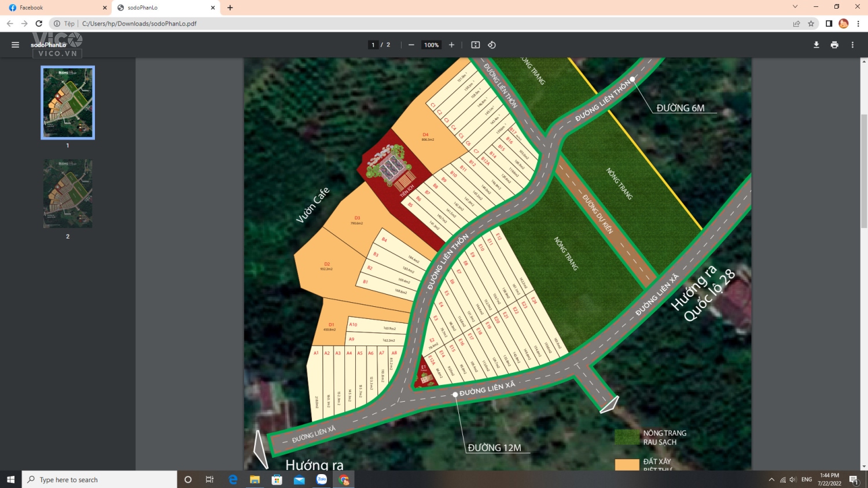This screenshot has height=488, width=868.
Task: Rotate the PDF counterclockwise
Action: [492, 45]
